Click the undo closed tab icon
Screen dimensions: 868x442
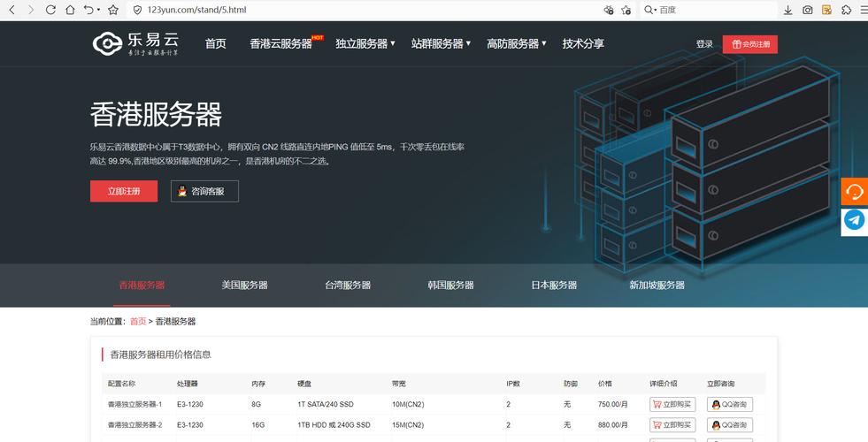88,10
